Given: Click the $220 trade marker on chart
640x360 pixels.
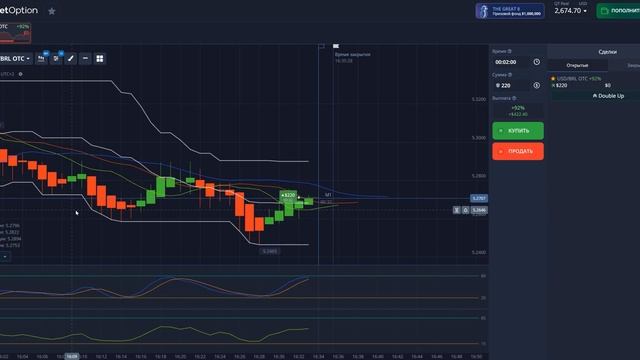Looking at the screenshot, I should tap(288, 195).
